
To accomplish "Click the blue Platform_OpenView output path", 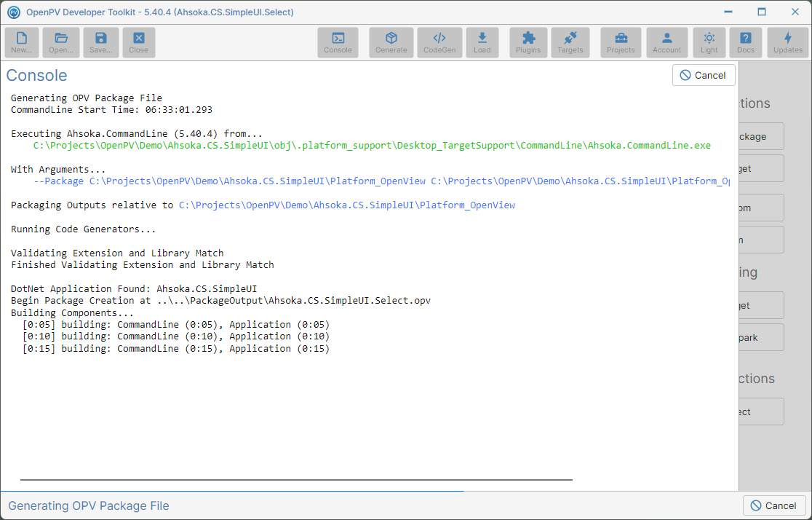I will pos(347,205).
